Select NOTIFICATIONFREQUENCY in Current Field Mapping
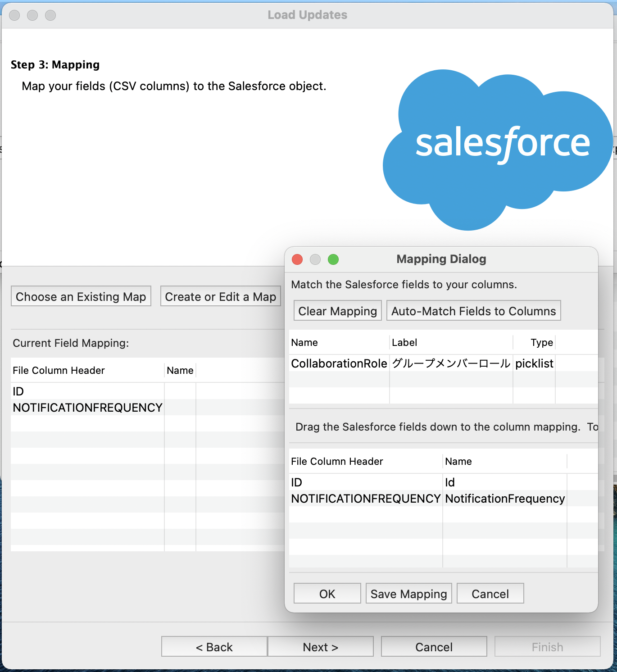 [x=148, y=408]
